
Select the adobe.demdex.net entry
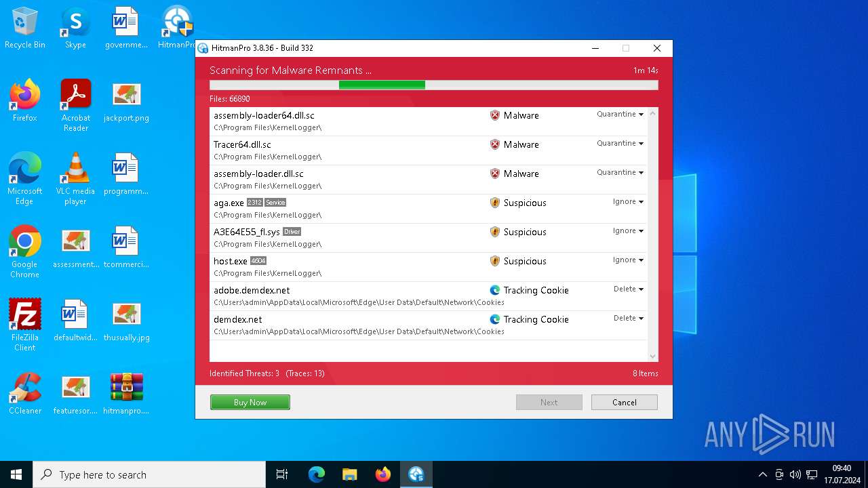tap(429, 296)
